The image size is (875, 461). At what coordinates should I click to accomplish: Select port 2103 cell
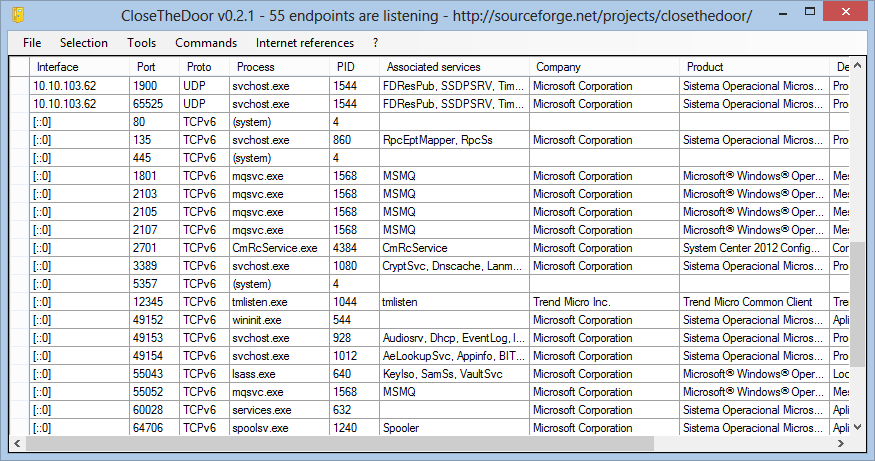tap(154, 194)
